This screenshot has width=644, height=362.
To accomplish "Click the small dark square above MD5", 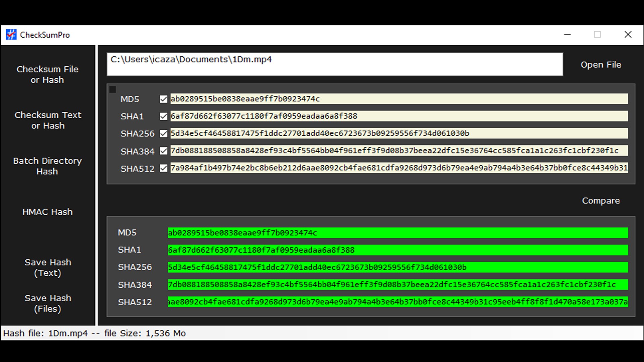I will click(x=113, y=89).
